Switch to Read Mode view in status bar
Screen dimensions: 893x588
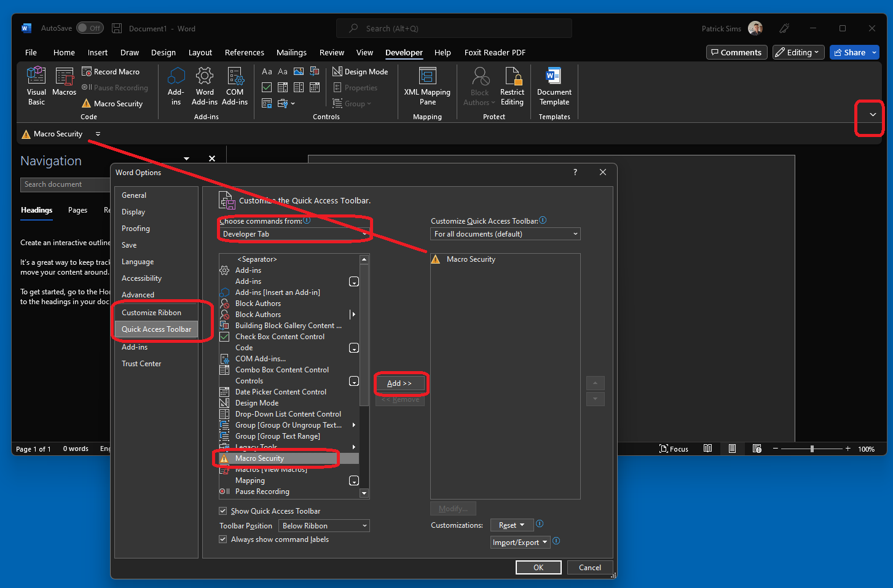708,449
